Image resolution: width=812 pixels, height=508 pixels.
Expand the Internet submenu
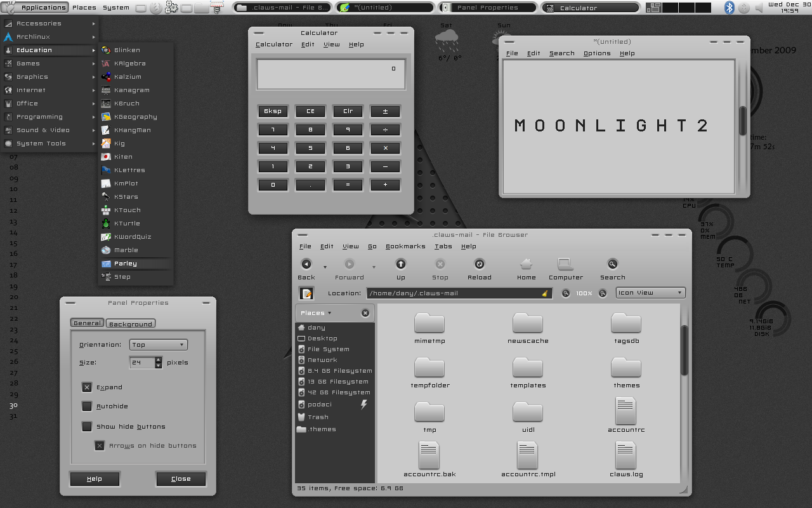pyautogui.click(x=49, y=90)
